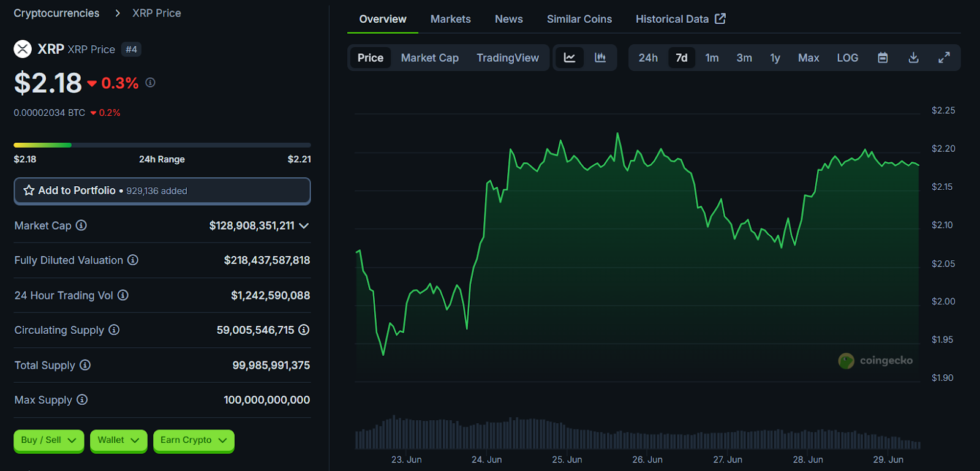Click the info icon beside the price change
Viewport: 980px width, 471px height.
point(150,82)
